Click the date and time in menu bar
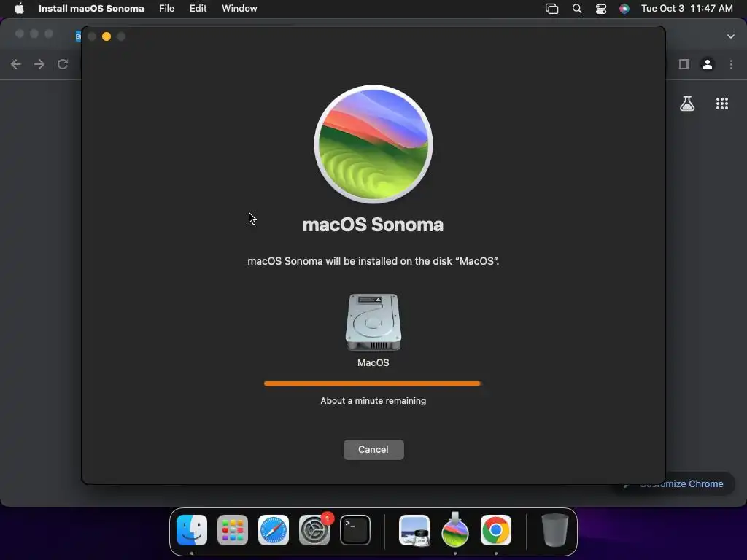Image resolution: width=747 pixels, height=560 pixels. [687, 9]
